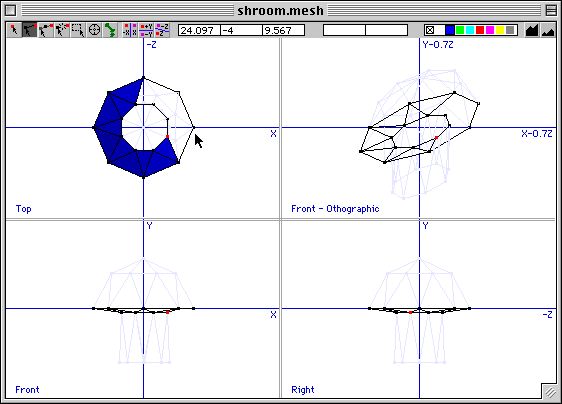Select the edge connecting vertices tool
This screenshot has height=404, width=562.
[x=46, y=30]
